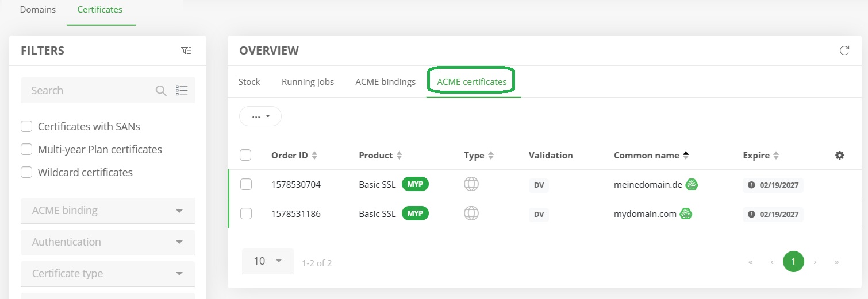Click info icon in mydomain.com expiry
868x299 pixels.
click(x=751, y=214)
